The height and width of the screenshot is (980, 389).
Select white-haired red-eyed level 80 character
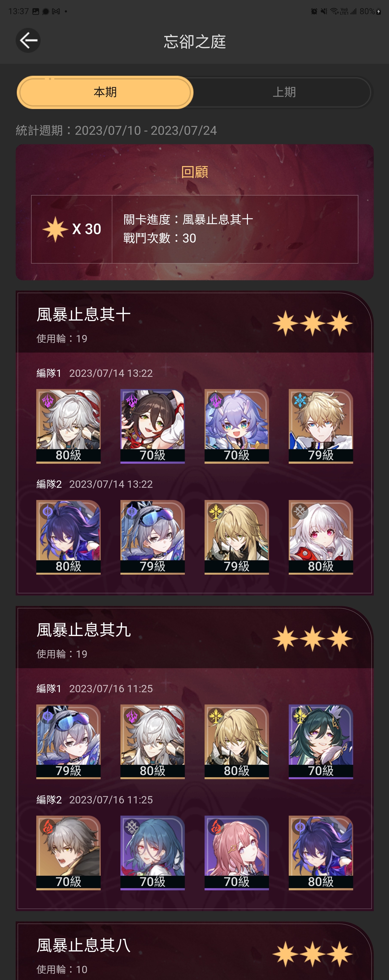coord(321,537)
